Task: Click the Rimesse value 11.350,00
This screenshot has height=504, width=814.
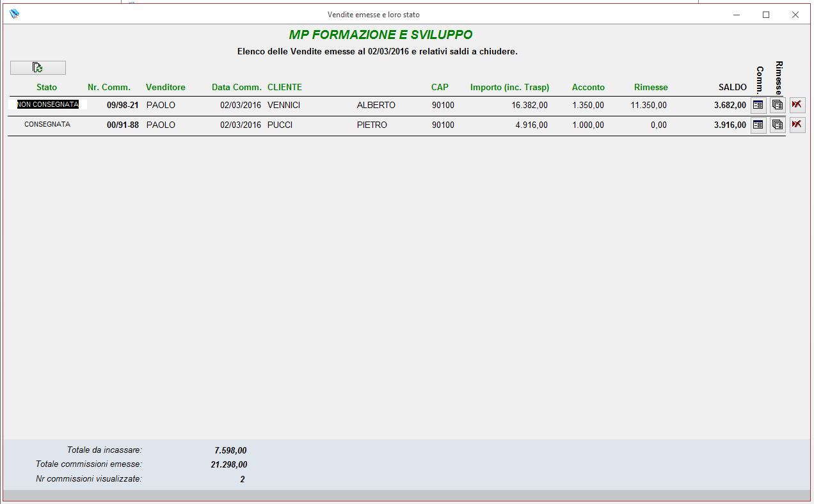Action: [649, 105]
